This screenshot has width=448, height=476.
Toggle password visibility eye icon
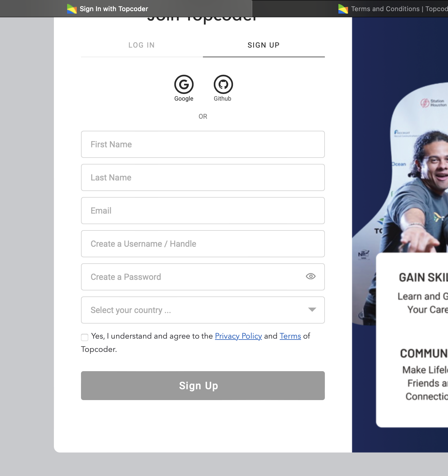pyautogui.click(x=310, y=276)
